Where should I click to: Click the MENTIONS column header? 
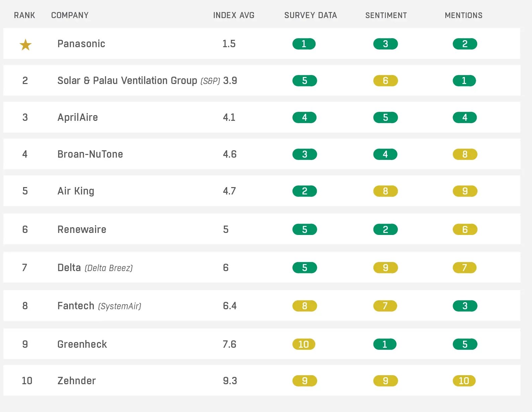(x=463, y=15)
